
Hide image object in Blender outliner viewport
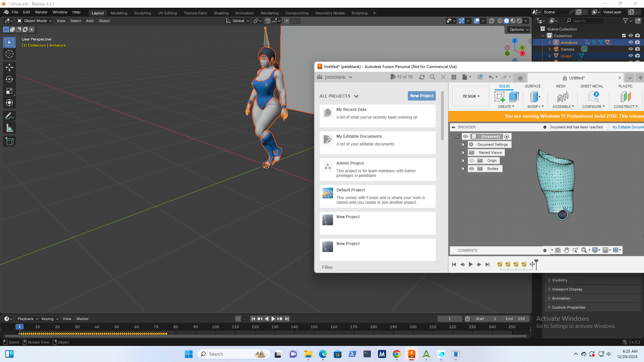click(x=631, y=56)
